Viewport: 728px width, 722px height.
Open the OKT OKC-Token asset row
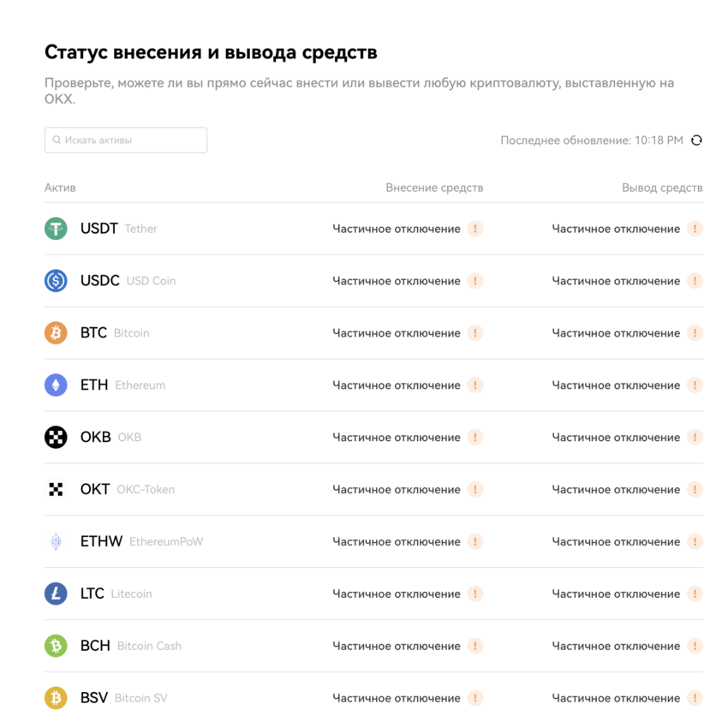click(x=373, y=489)
